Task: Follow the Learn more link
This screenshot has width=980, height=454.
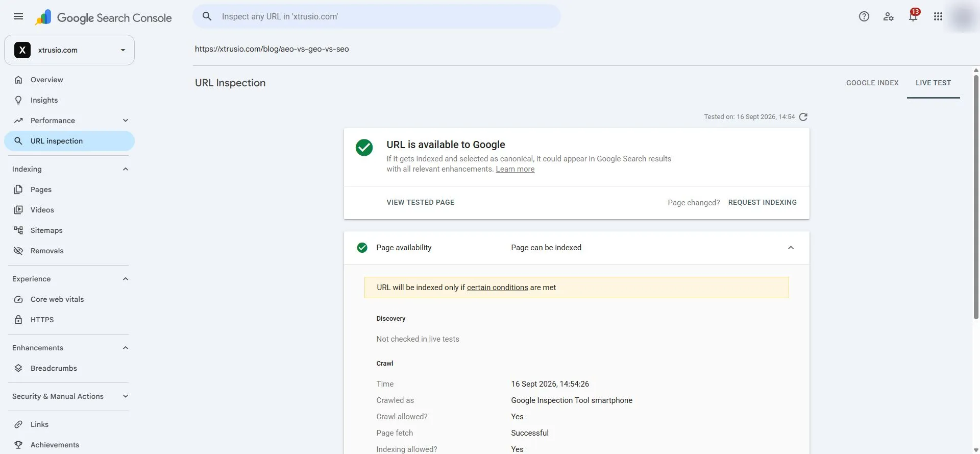Action: click(x=515, y=169)
